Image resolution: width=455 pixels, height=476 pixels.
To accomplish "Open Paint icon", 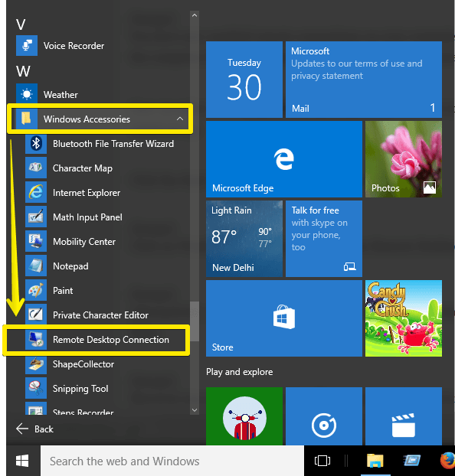I will (x=36, y=290).
